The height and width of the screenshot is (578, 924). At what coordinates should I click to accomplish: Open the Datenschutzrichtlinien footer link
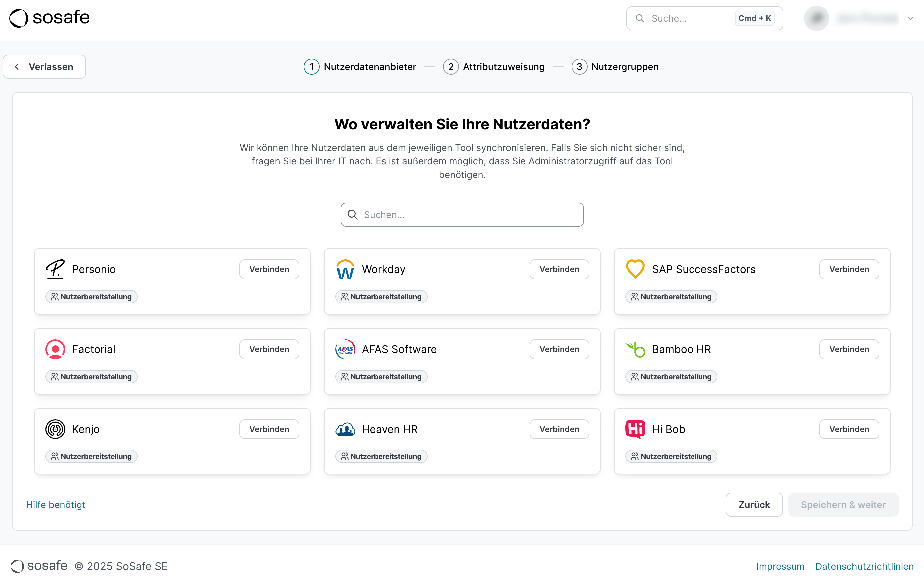coord(864,566)
